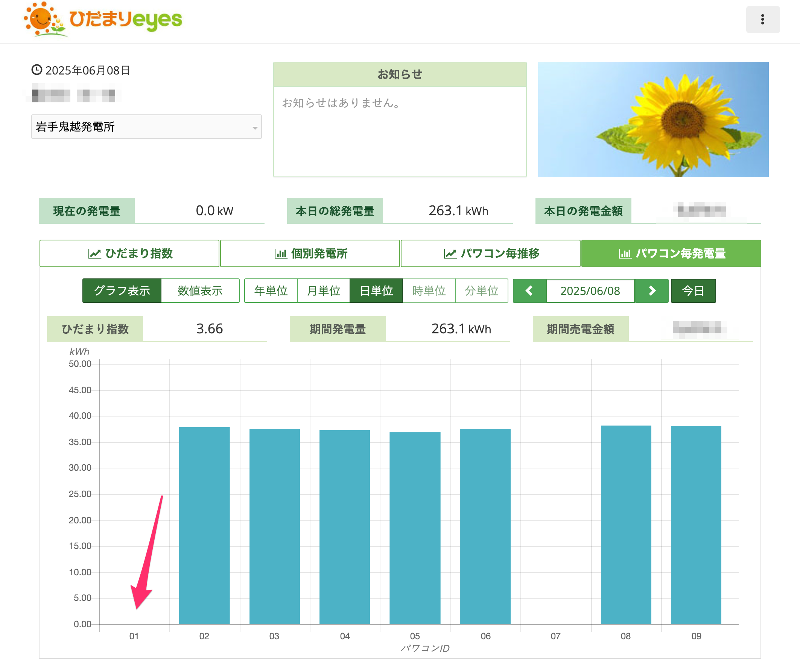Open the 個別発電所 tab
This screenshot has height=672, width=800.
[x=310, y=253]
